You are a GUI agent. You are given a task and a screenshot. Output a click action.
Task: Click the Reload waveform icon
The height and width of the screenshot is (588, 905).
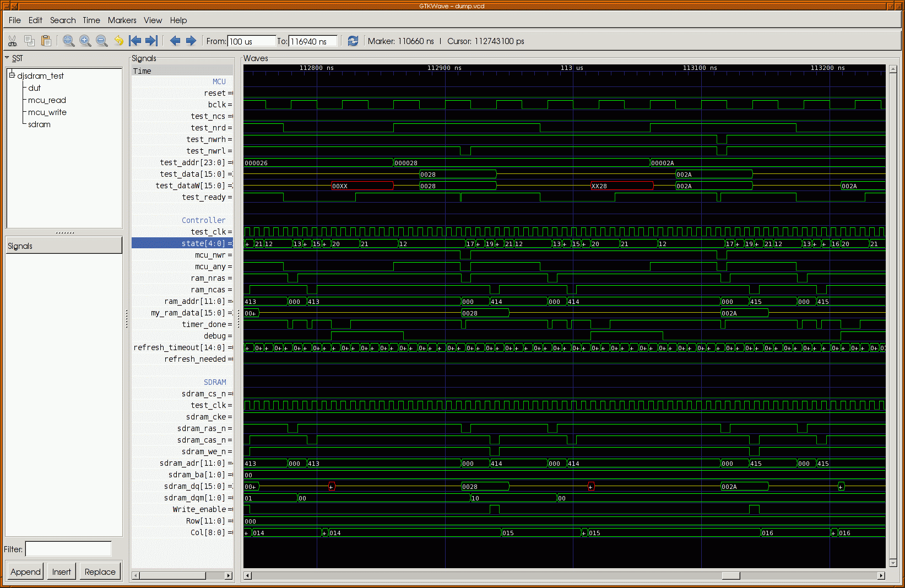click(x=353, y=41)
